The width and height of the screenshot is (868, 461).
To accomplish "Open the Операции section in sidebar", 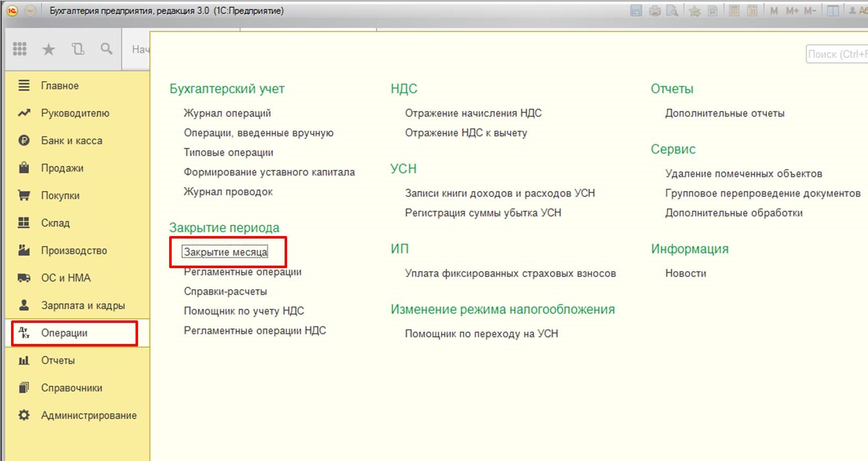I will 64,333.
